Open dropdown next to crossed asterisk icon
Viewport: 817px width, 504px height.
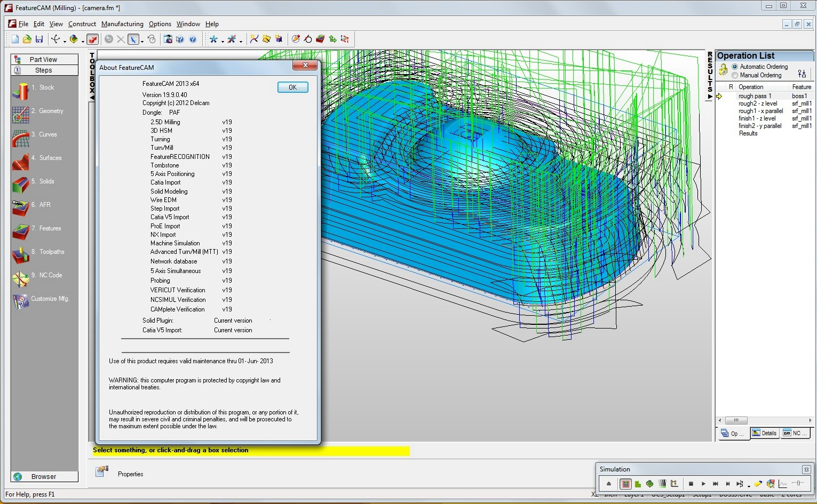[241, 41]
